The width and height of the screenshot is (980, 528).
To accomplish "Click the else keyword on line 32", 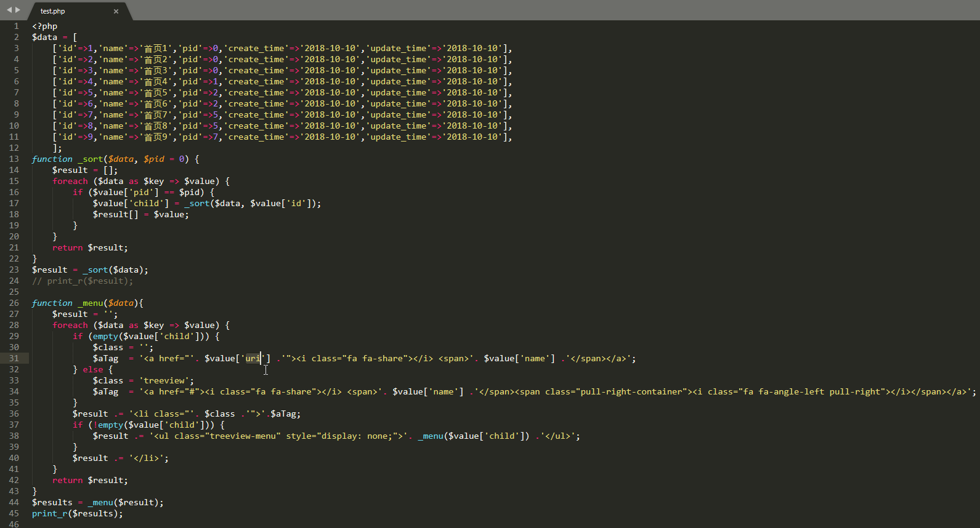I will pos(93,369).
